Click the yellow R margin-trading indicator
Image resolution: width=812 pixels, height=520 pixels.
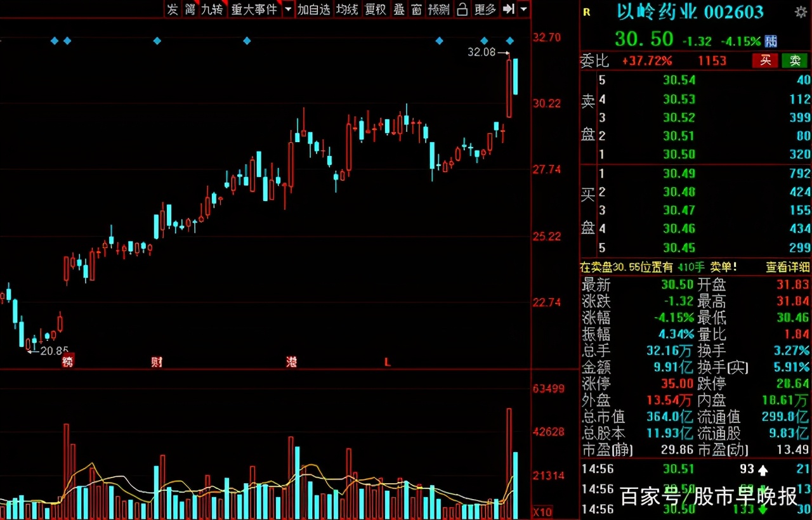586,11
